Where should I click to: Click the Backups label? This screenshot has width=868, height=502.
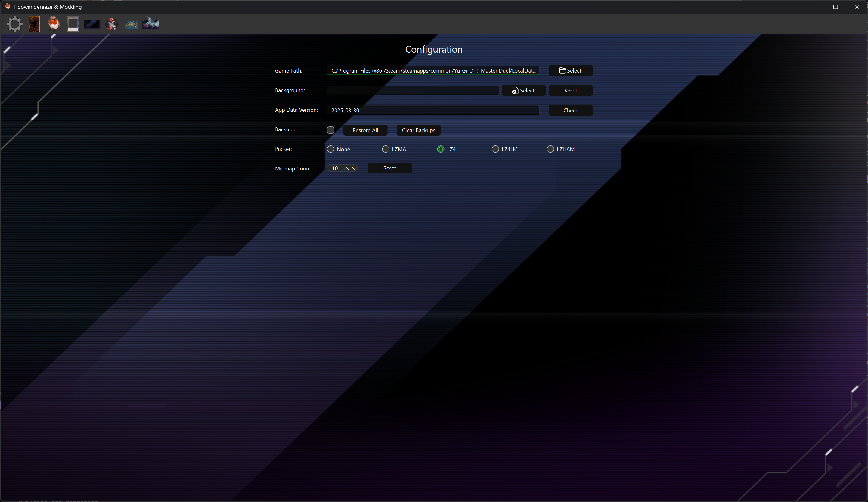(x=285, y=129)
